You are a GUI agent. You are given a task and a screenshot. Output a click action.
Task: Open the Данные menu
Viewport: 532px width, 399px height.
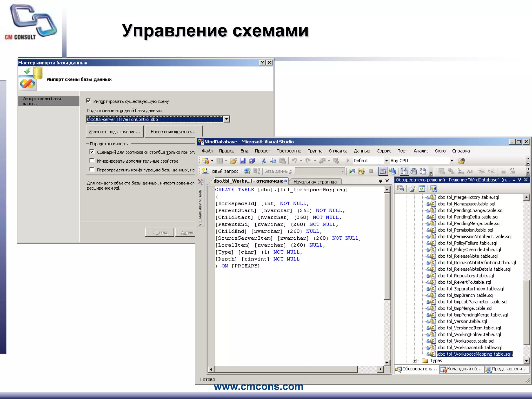[x=362, y=151]
